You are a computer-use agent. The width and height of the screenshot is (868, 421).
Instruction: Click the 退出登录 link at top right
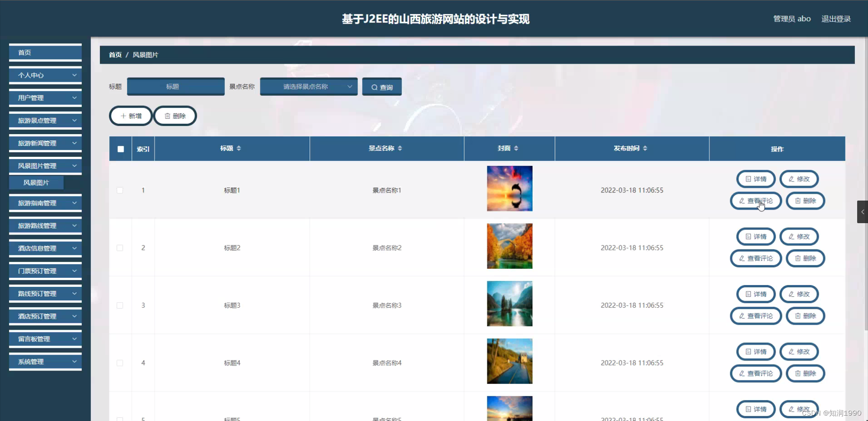pyautogui.click(x=836, y=19)
